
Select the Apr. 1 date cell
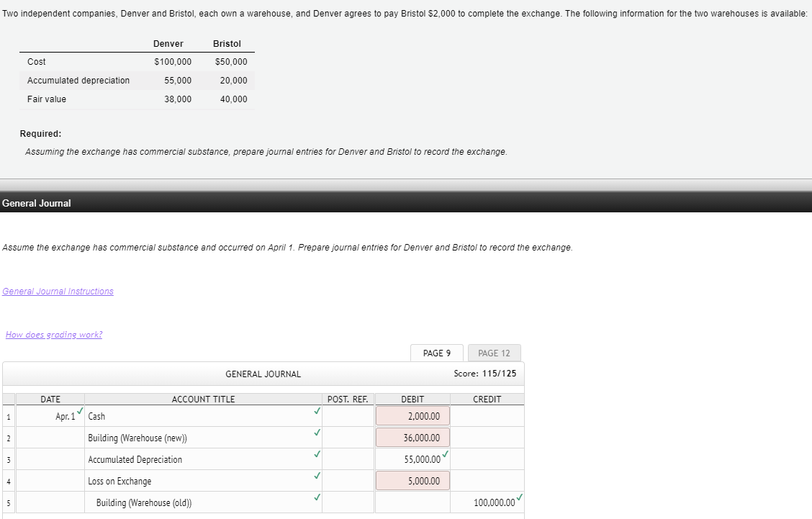point(50,416)
